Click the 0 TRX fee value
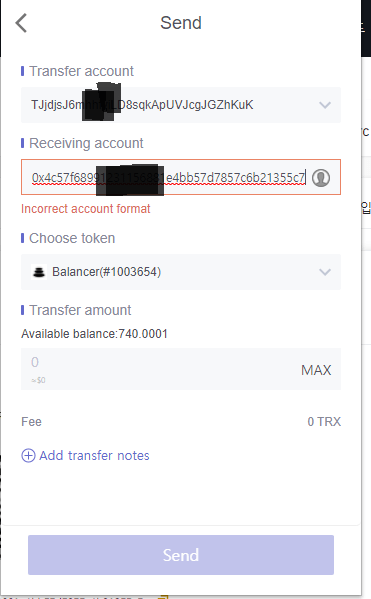This screenshot has width=371, height=599. (x=324, y=422)
